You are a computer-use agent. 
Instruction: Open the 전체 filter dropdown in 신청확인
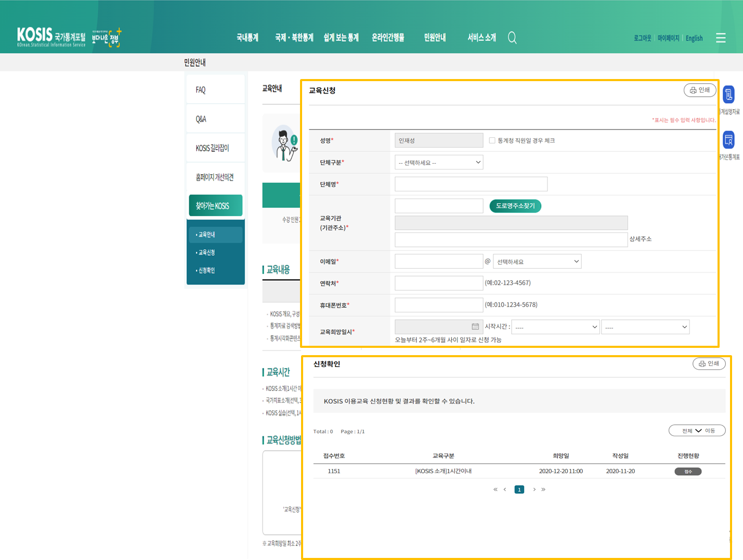(692, 431)
